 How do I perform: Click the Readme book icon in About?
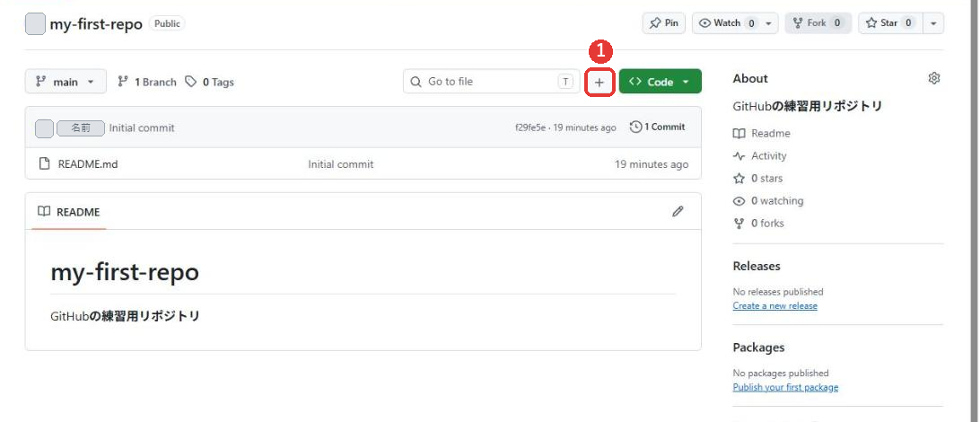[739, 133]
